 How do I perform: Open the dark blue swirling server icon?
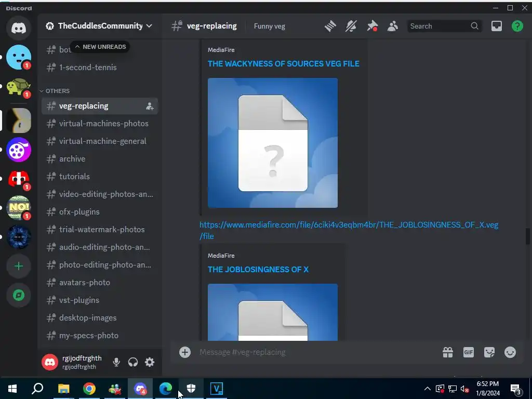click(19, 237)
